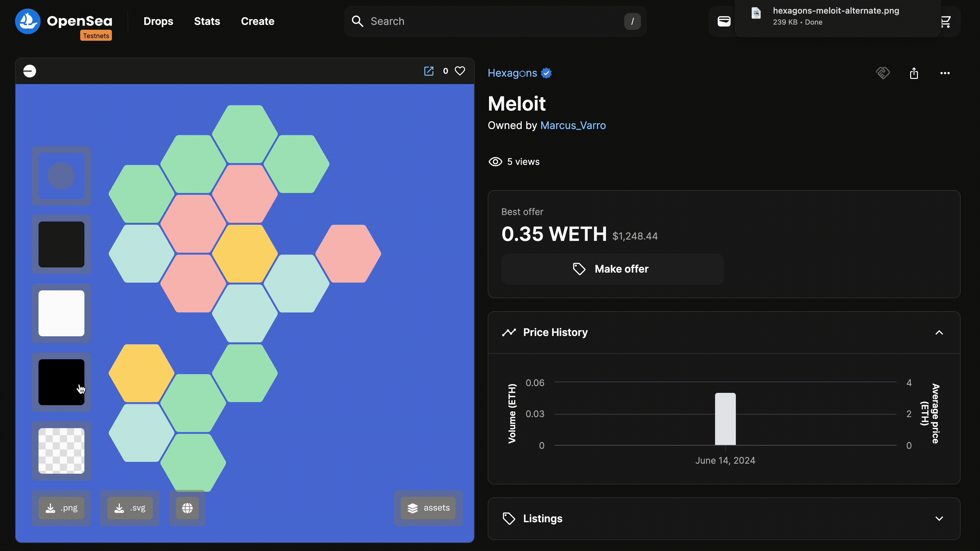
Task: Open artwork in new window icon
Action: click(429, 71)
